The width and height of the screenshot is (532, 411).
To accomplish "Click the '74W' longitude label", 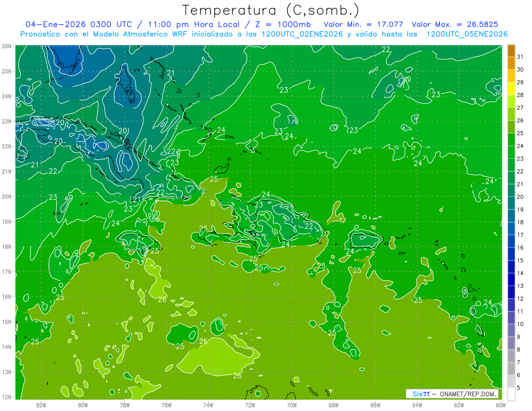I will [x=208, y=405].
